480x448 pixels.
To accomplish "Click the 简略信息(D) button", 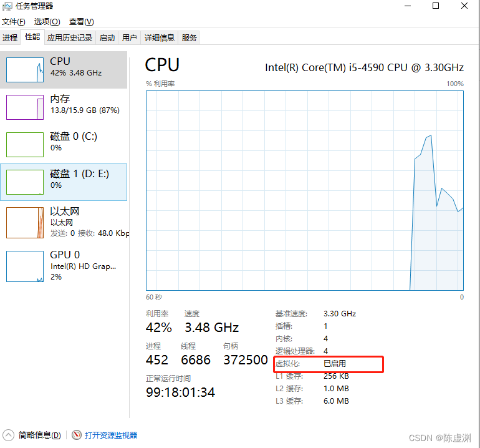I will (39, 435).
